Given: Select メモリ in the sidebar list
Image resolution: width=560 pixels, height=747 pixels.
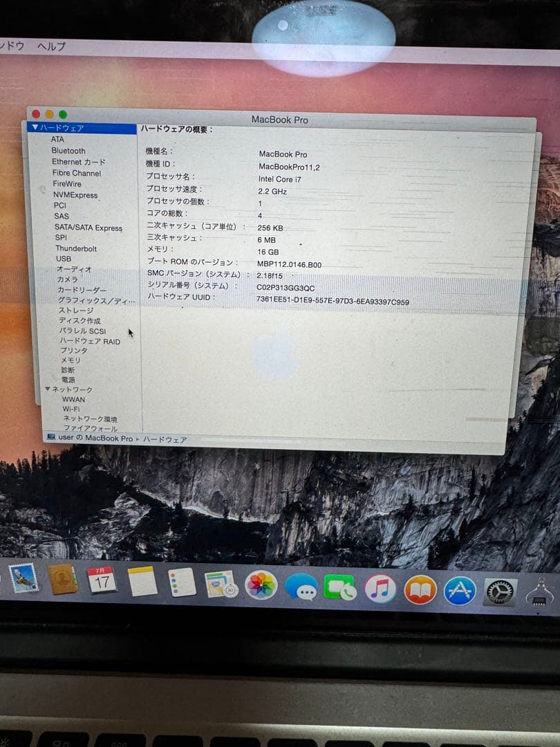Looking at the screenshot, I should coord(71,360).
